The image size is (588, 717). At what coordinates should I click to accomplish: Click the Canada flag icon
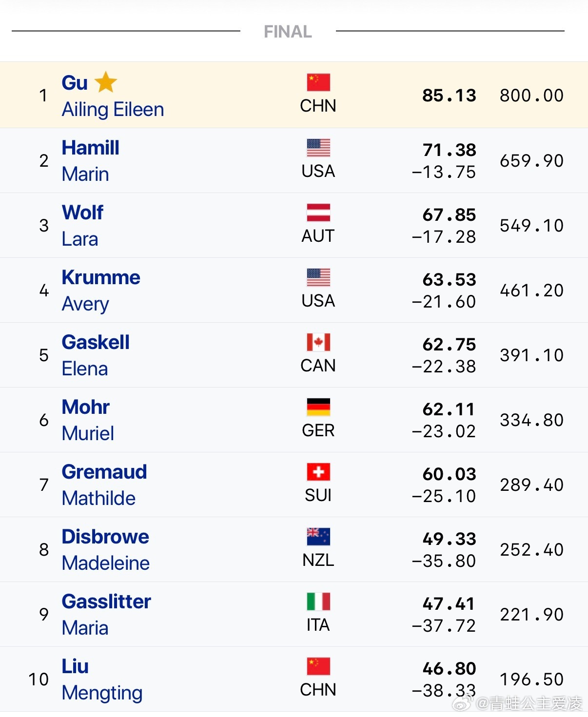pyautogui.click(x=318, y=342)
